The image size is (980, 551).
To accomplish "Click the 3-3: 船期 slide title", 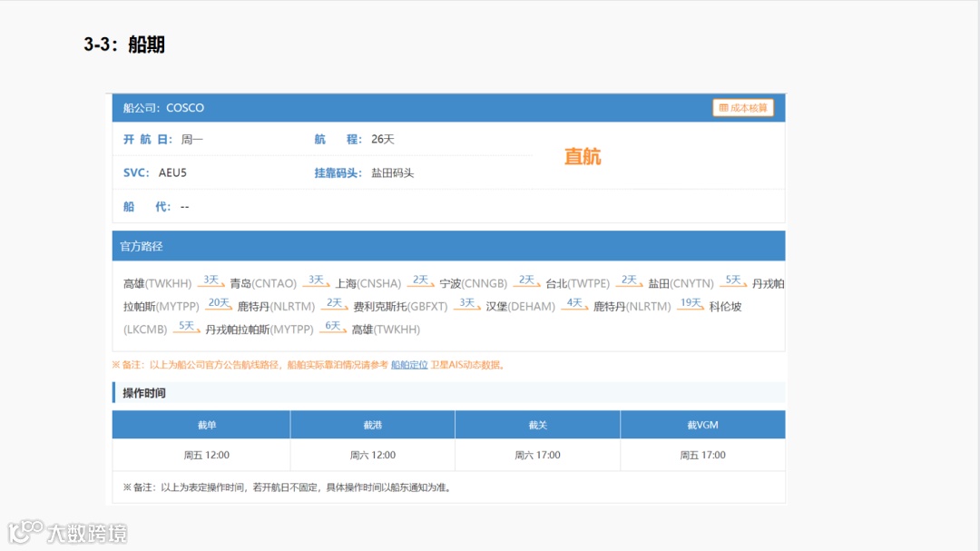I will coord(124,44).
